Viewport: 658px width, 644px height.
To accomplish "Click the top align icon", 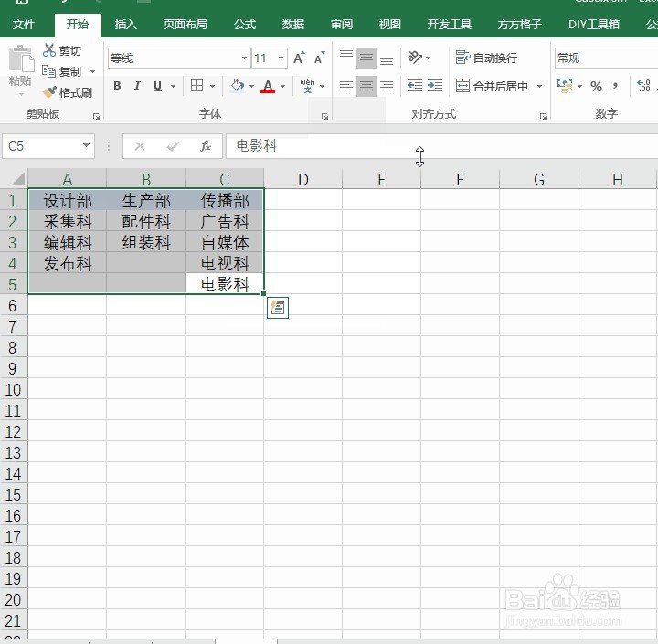I will [x=346, y=58].
